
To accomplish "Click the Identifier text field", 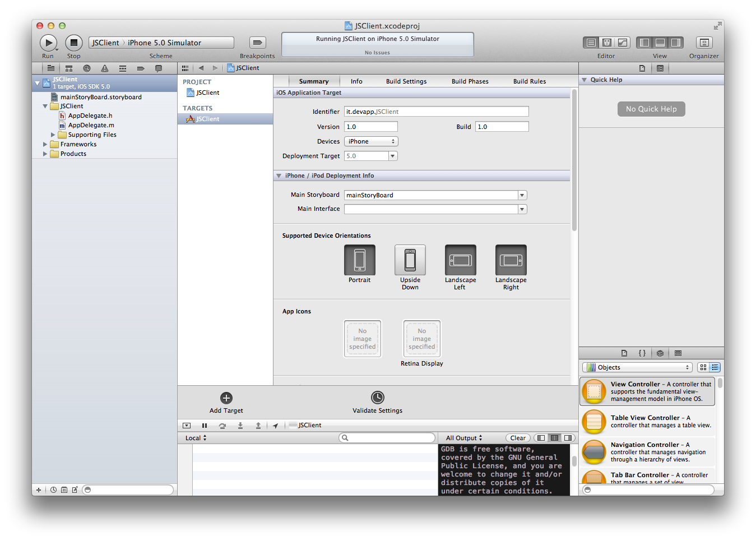I will tap(436, 112).
